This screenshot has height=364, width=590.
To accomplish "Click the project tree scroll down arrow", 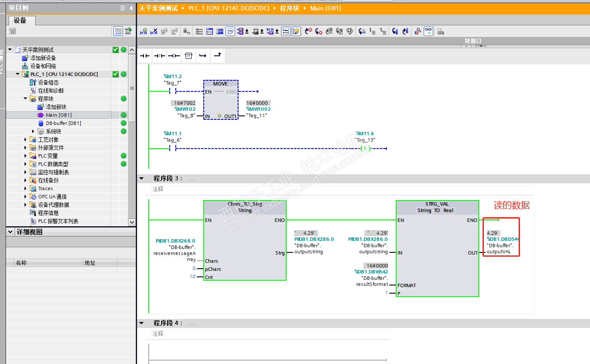I will pyautogui.click(x=132, y=222).
